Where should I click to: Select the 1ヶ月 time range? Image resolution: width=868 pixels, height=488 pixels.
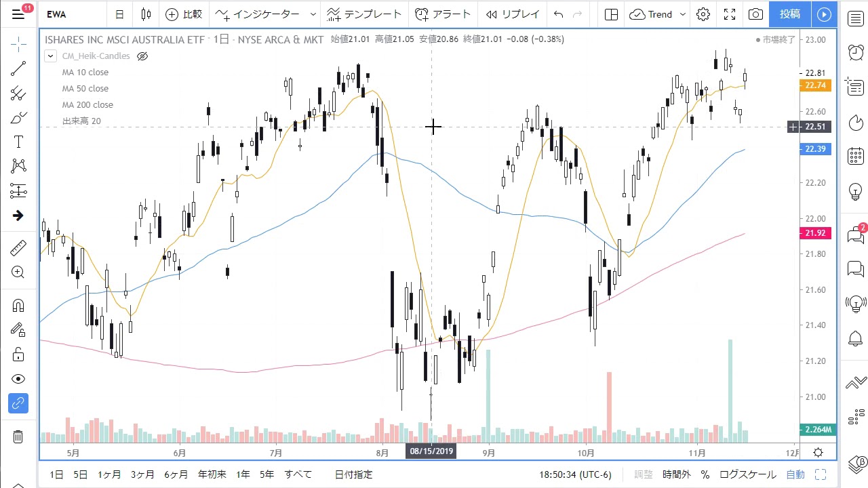[x=109, y=474]
